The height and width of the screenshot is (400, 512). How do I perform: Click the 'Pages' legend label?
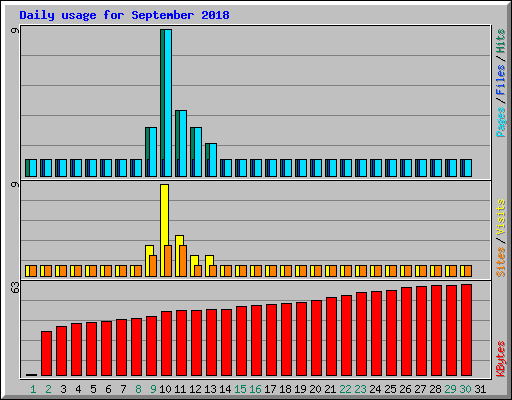500,122
